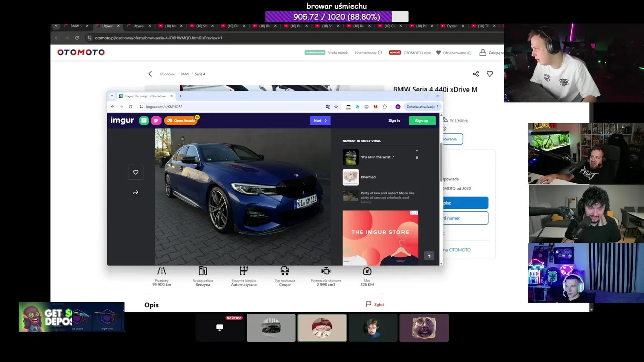Click the heart icon on OTOMOTO listing
Viewport: 644px width, 362px height.
click(x=490, y=74)
